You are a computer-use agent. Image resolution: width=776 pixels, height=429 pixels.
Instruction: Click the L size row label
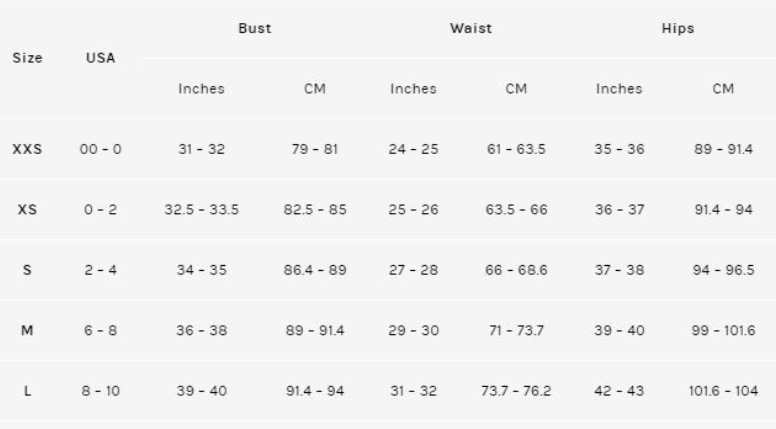click(27, 391)
